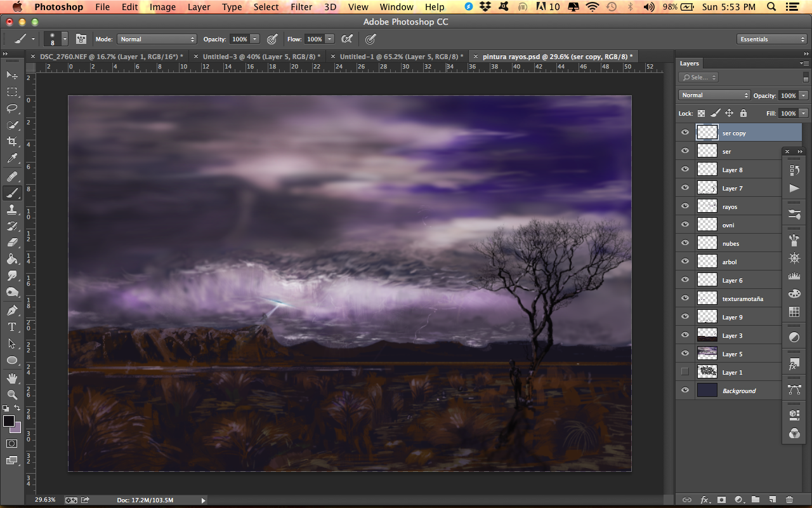Open the History panel icon
812x508 pixels.
pyautogui.click(x=794, y=170)
